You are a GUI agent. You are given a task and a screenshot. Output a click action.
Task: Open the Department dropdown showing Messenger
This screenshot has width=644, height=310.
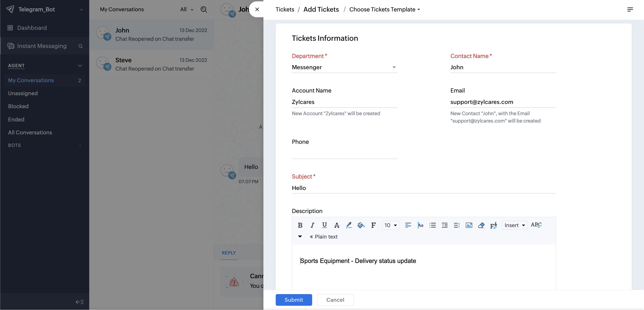pyautogui.click(x=344, y=67)
